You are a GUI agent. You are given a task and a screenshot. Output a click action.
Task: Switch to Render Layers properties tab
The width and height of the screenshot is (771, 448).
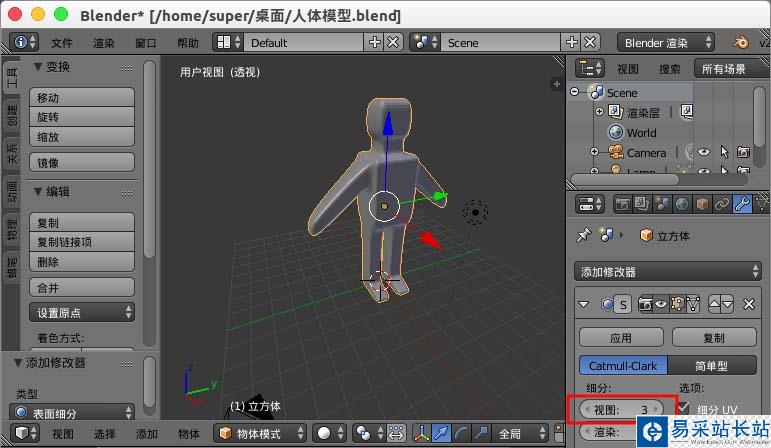click(x=642, y=204)
